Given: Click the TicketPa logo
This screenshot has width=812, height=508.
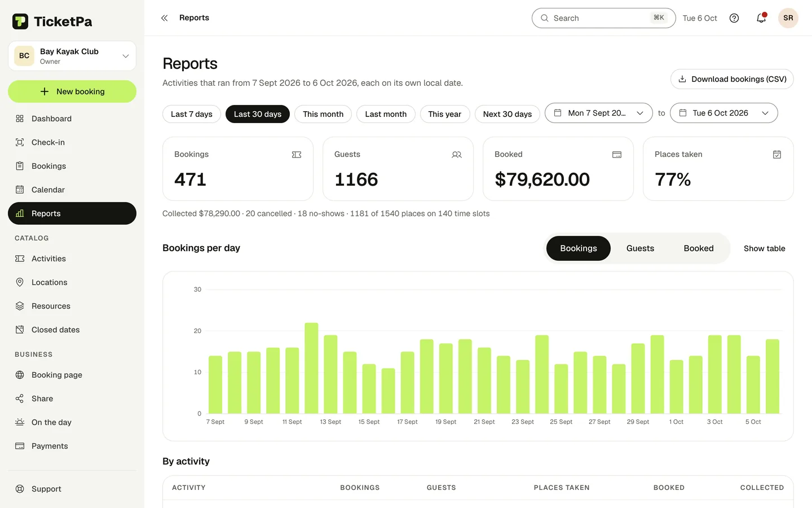Looking at the screenshot, I should [x=52, y=21].
